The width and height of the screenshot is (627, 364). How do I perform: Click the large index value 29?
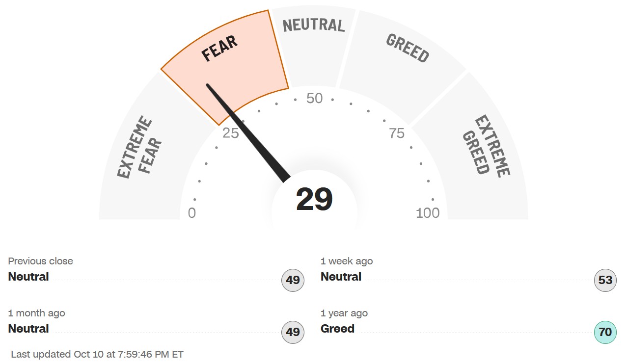314,200
